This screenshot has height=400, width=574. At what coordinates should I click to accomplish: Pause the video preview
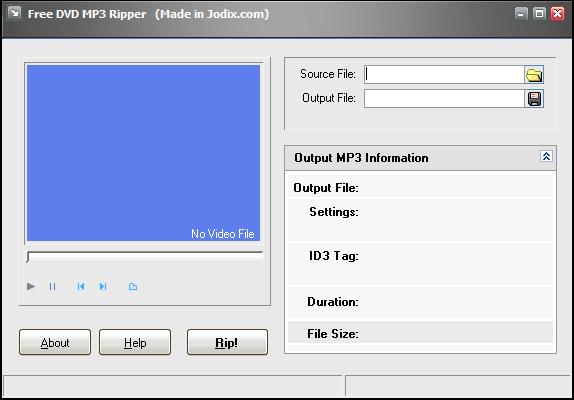click(52, 286)
